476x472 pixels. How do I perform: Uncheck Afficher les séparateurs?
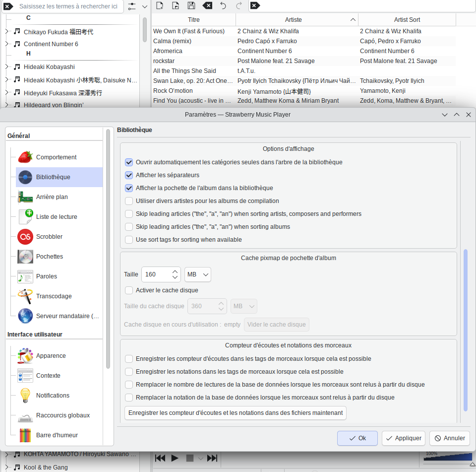pos(129,175)
